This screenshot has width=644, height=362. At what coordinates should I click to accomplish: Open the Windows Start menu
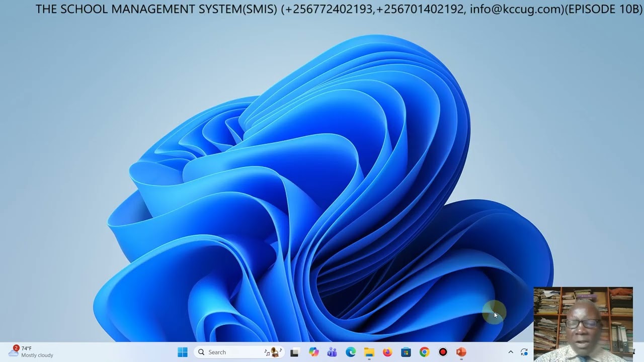click(183, 352)
